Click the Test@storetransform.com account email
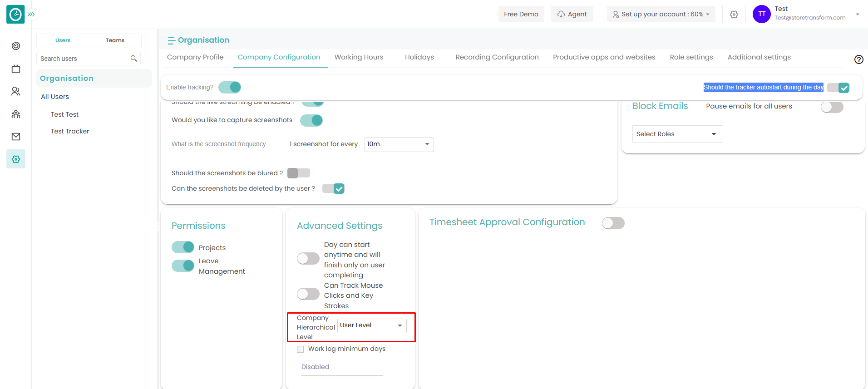This screenshot has height=389, width=868. (x=810, y=18)
